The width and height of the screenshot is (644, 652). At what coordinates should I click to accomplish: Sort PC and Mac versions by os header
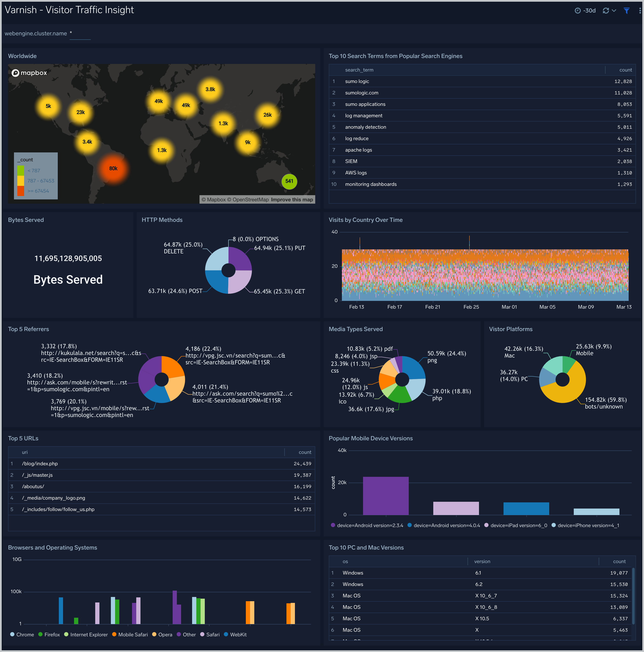click(345, 562)
